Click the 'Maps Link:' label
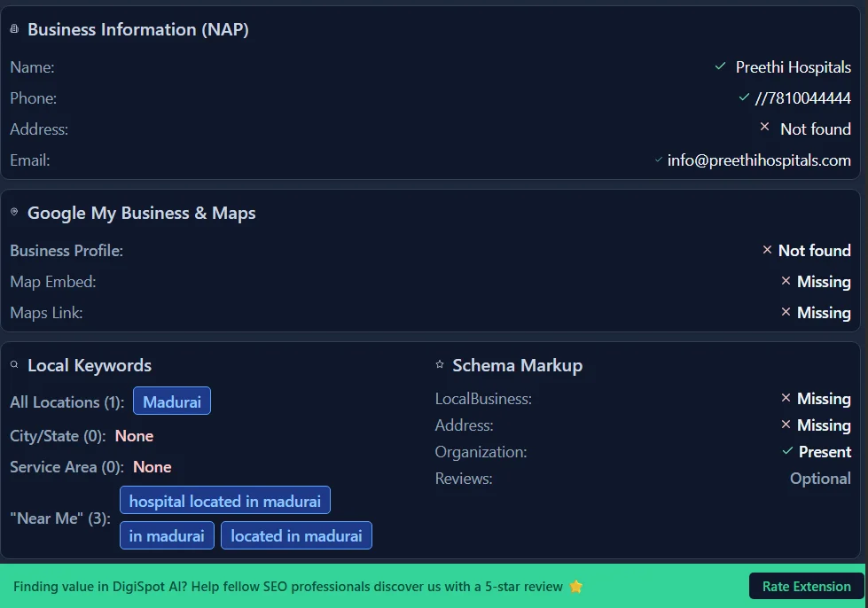This screenshot has width=868, height=608. (46, 313)
